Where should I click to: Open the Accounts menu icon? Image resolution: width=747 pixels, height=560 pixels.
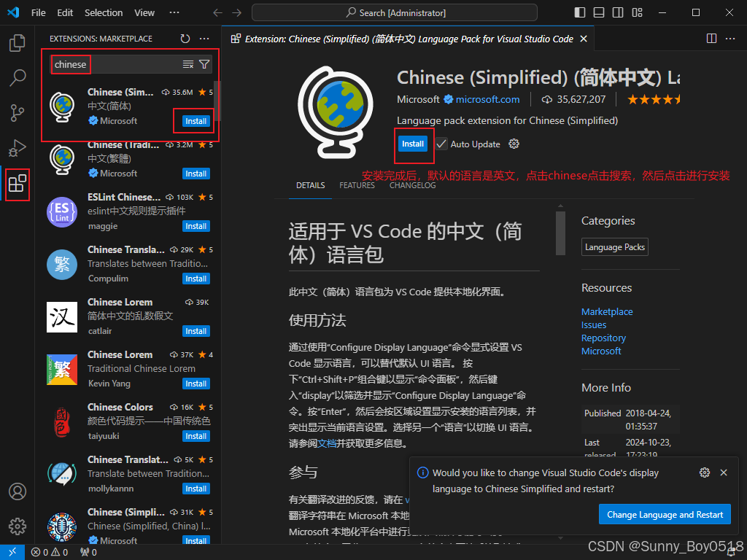(18, 491)
